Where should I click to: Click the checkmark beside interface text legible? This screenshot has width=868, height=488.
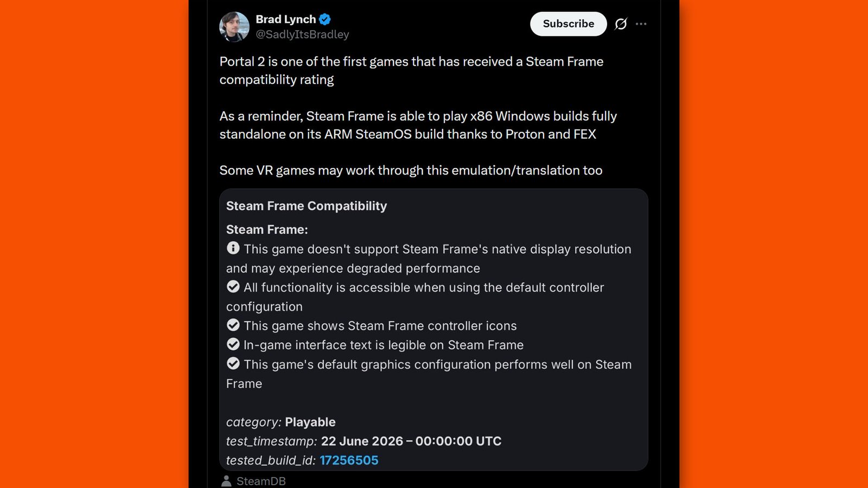233,344
